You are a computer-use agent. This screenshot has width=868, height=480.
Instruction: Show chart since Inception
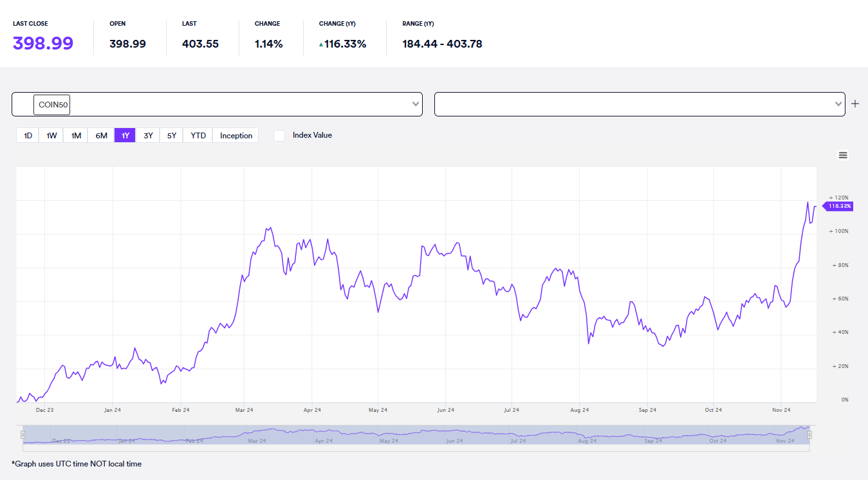coord(236,136)
